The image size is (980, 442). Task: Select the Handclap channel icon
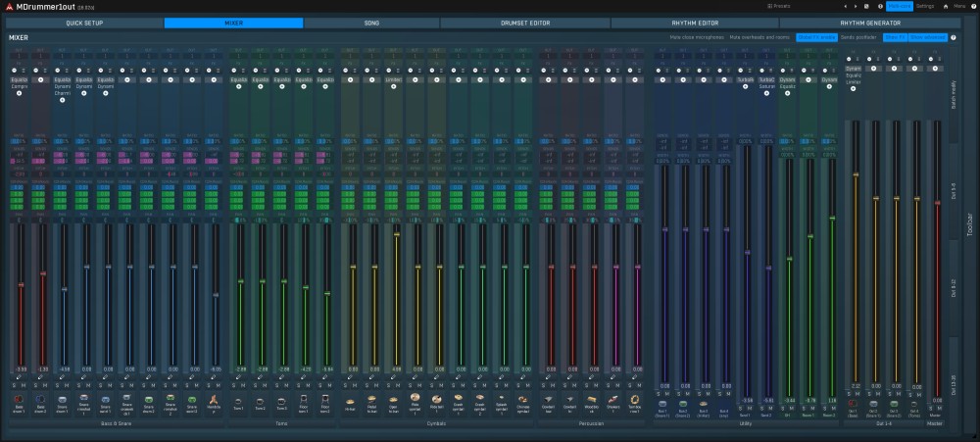215,401
